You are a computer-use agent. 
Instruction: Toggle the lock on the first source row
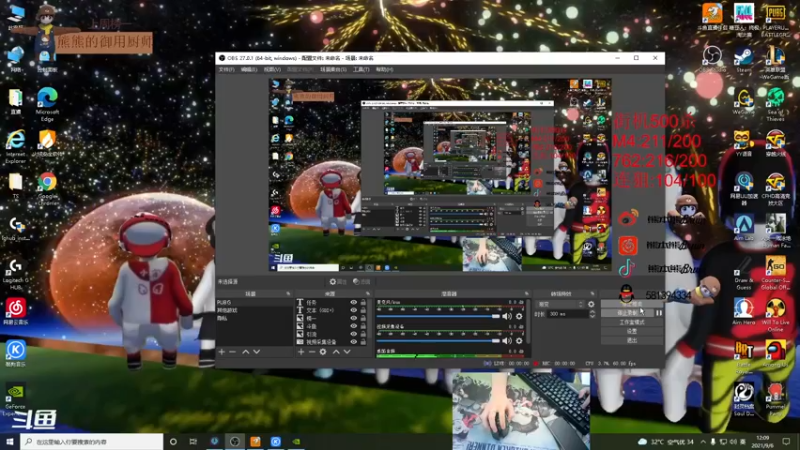pyautogui.click(x=363, y=303)
